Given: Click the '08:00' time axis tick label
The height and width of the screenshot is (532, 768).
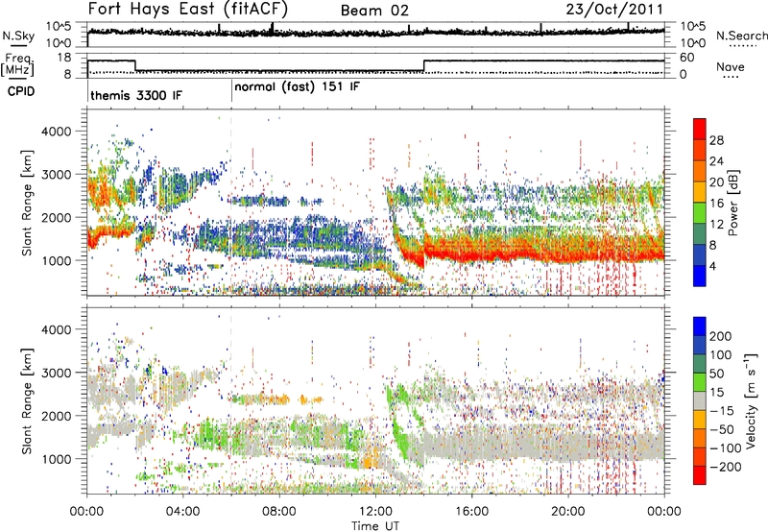Looking at the screenshot, I should tap(279, 512).
